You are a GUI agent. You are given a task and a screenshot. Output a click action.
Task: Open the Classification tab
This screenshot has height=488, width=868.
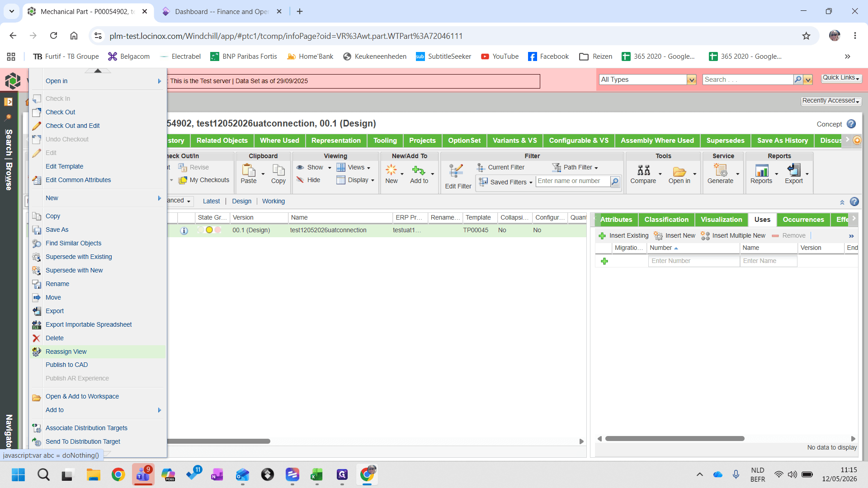click(x=666, y=220)
